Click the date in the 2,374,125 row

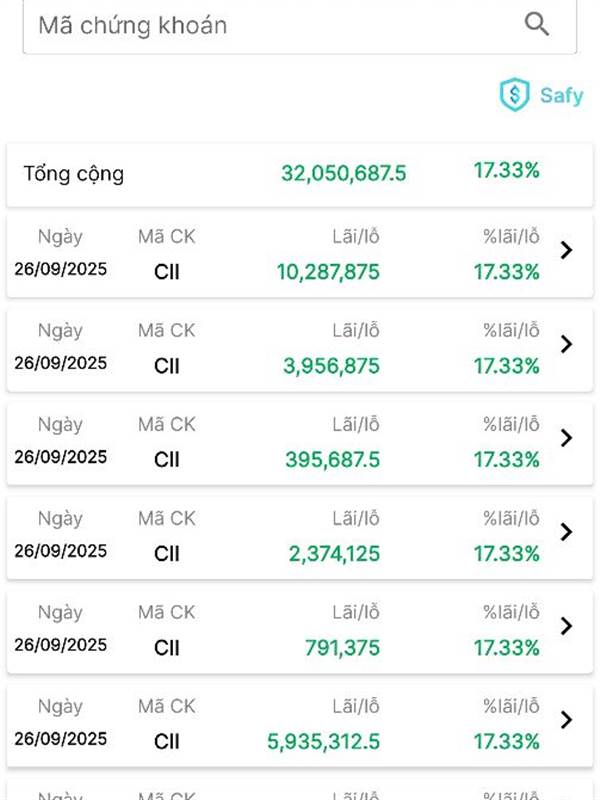pos(60,551)
